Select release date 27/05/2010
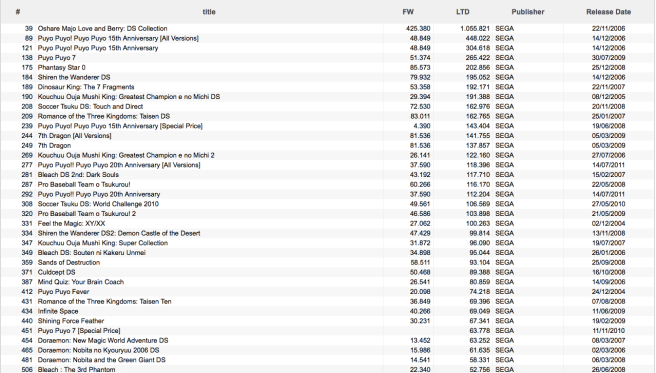The height and width of the screenshot is (373, 656). 608,204
